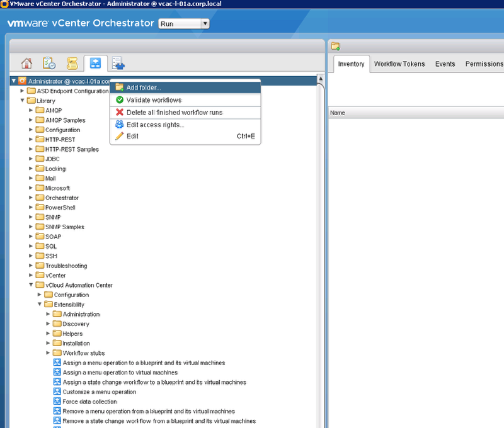Open the Run mode dropdown

click(183, 24)
